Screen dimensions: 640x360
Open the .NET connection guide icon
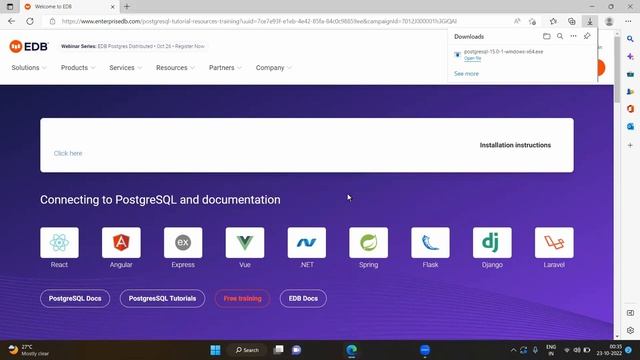click(307, 242)
